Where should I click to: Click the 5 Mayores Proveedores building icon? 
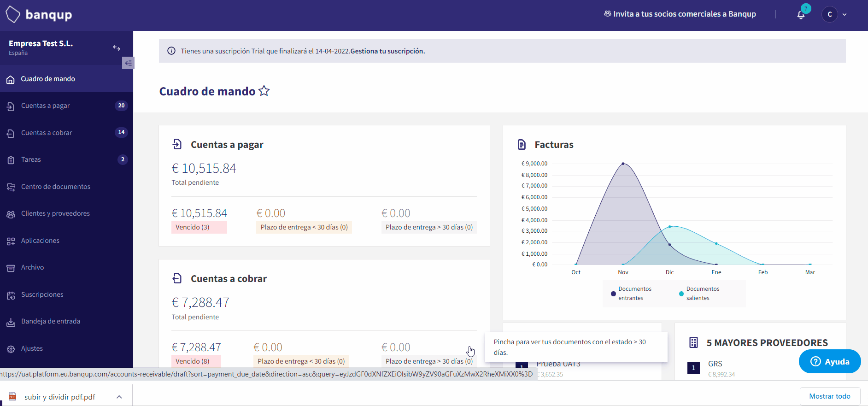693,342
